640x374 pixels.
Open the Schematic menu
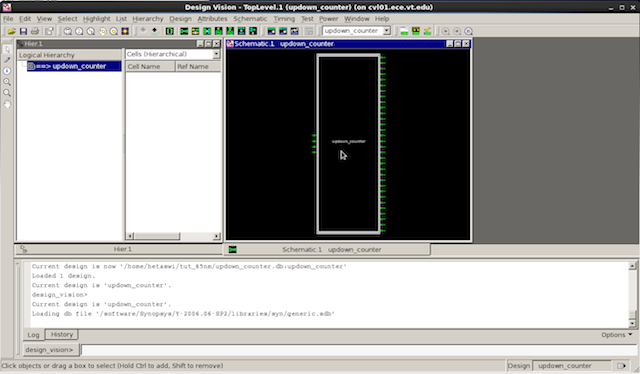pos(250,19)
